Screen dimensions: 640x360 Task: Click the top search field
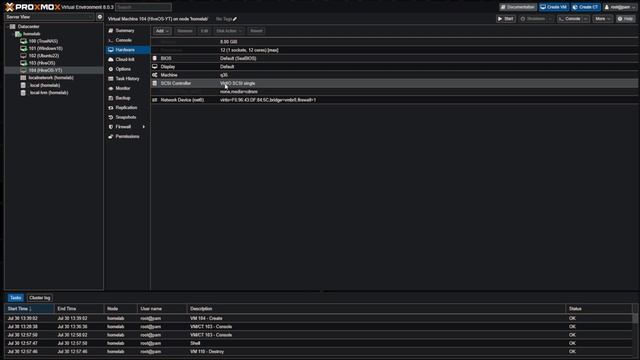pyautogui.click(x=143, y=7)
